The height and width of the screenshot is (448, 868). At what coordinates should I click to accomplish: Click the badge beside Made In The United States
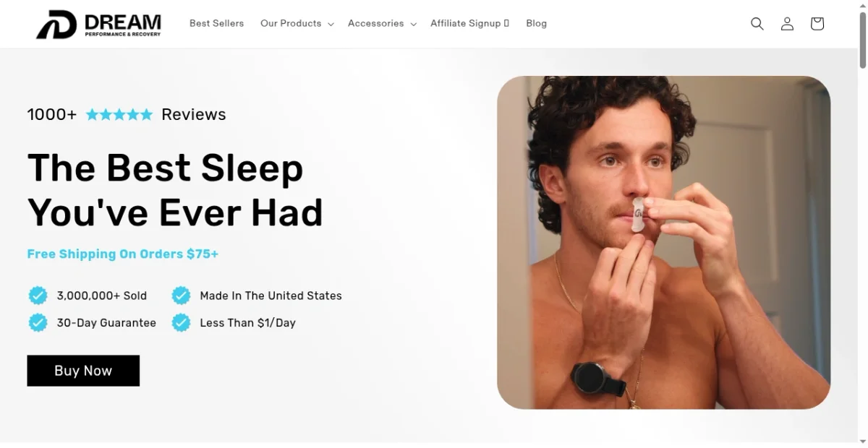click(x=181, y=296)
